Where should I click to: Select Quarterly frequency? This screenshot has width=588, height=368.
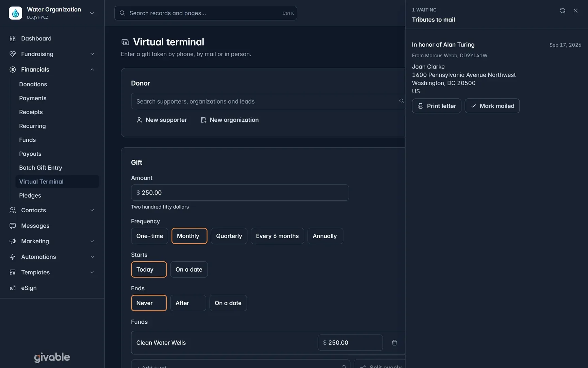point(229,236)
